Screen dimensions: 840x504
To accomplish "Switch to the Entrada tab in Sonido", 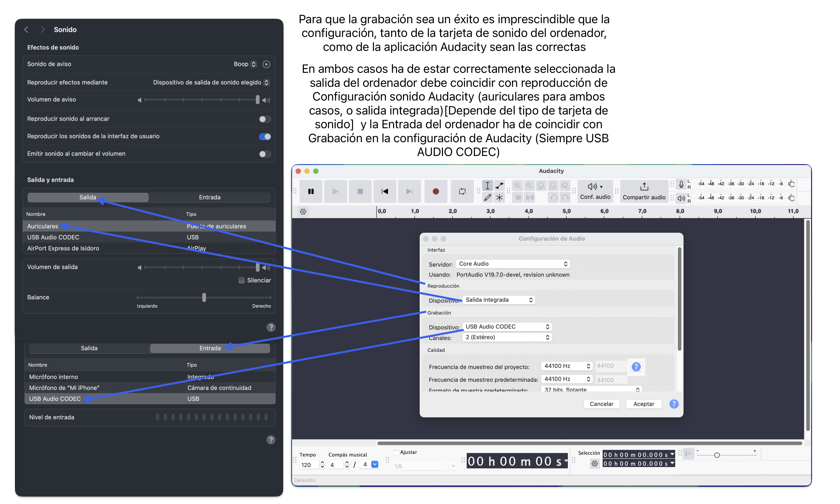I will [210, 197].
